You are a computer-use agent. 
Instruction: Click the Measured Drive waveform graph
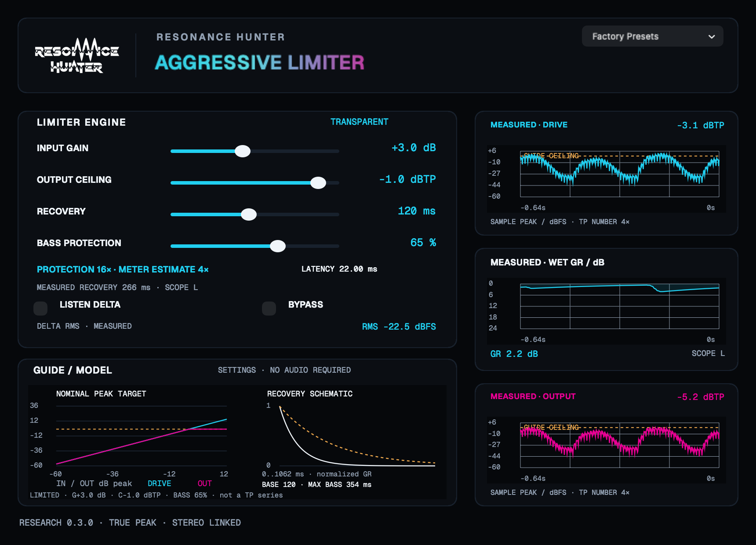tap(620, 174)
